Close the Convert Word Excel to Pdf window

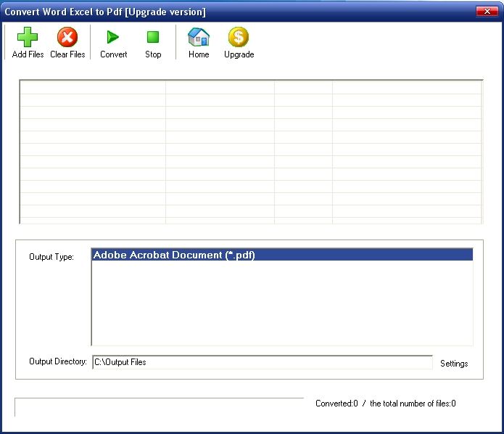487,12
